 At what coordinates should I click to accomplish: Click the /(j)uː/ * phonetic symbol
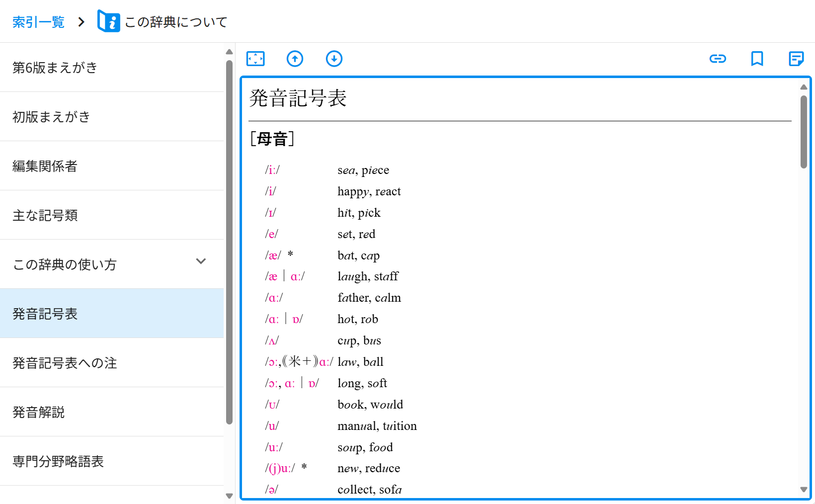coord(286,468)
